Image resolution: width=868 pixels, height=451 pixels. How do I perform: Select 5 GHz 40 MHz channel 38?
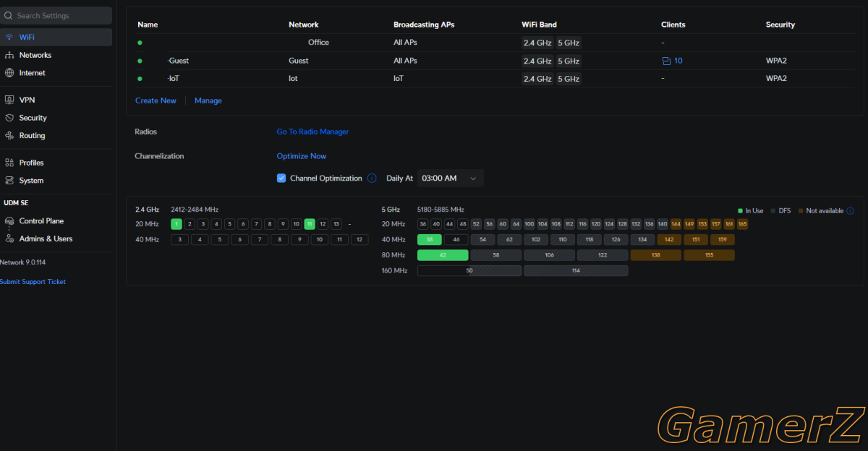point(430,239)
